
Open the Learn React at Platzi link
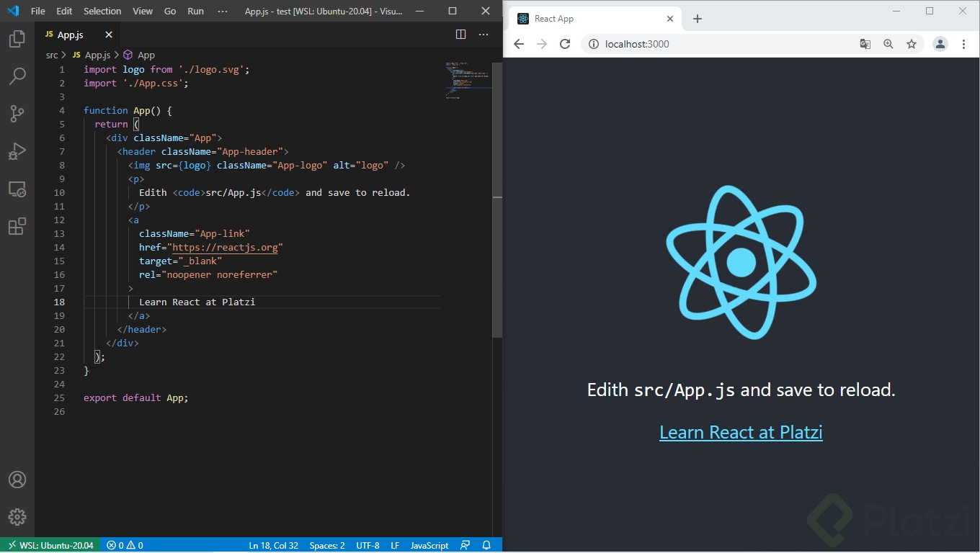(740, 432)
